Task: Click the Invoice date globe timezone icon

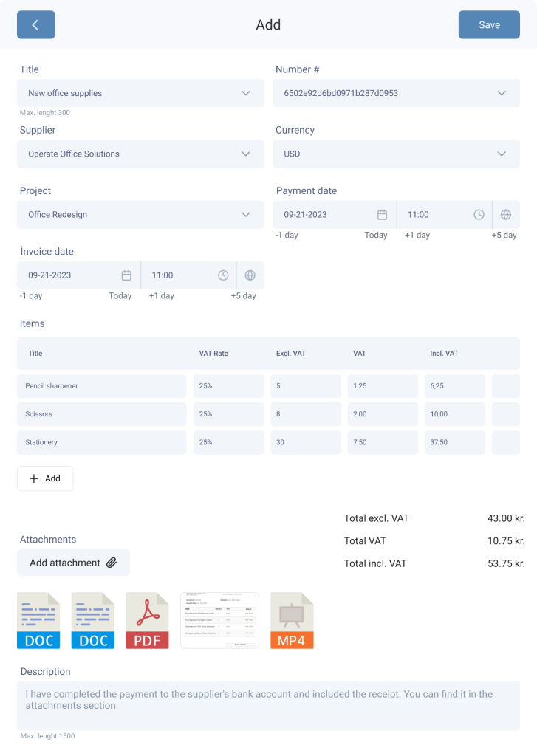Action: pos(250,275)
